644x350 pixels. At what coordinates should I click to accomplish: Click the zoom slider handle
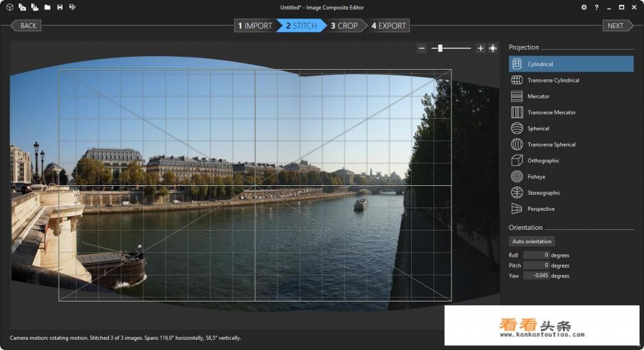pos(440,48)
